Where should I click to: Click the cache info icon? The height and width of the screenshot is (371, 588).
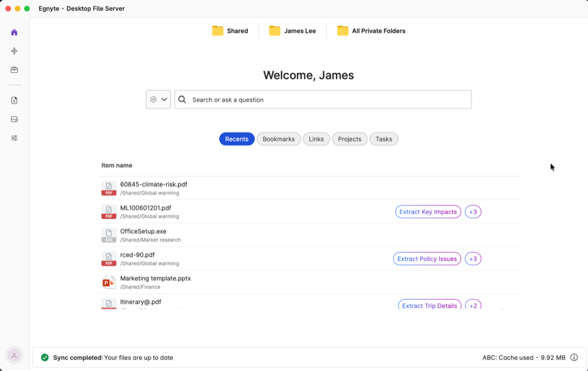coord(574,357)
